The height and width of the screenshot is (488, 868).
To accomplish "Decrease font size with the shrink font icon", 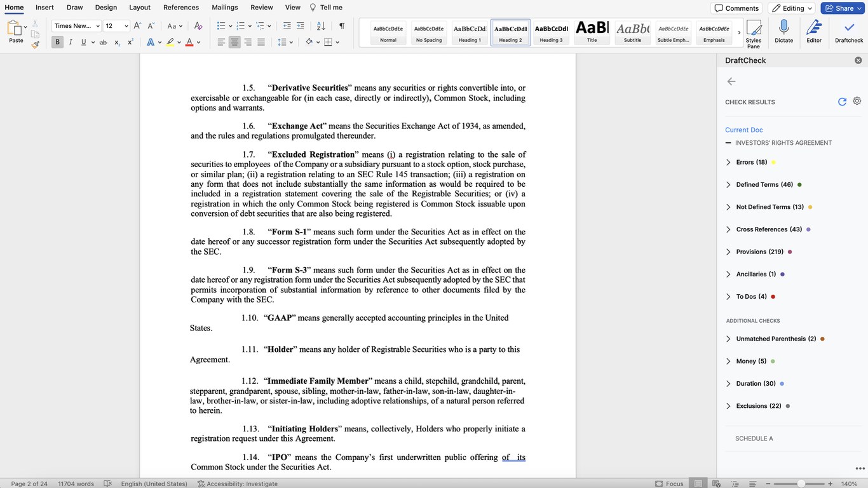I will click(151, 26).
